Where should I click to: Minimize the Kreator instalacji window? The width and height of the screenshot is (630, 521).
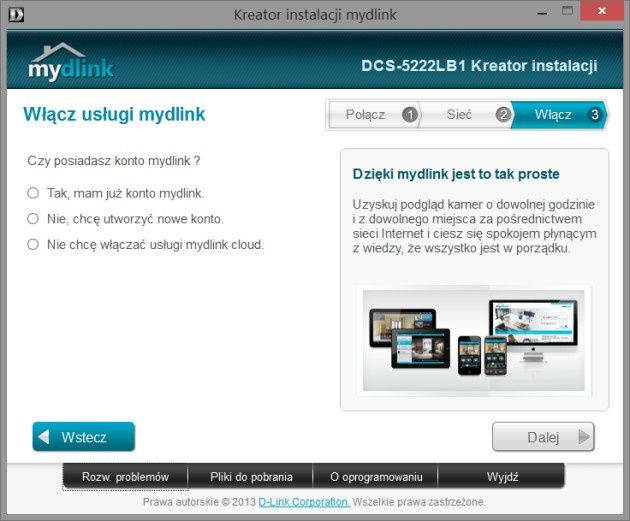[542, 12]
